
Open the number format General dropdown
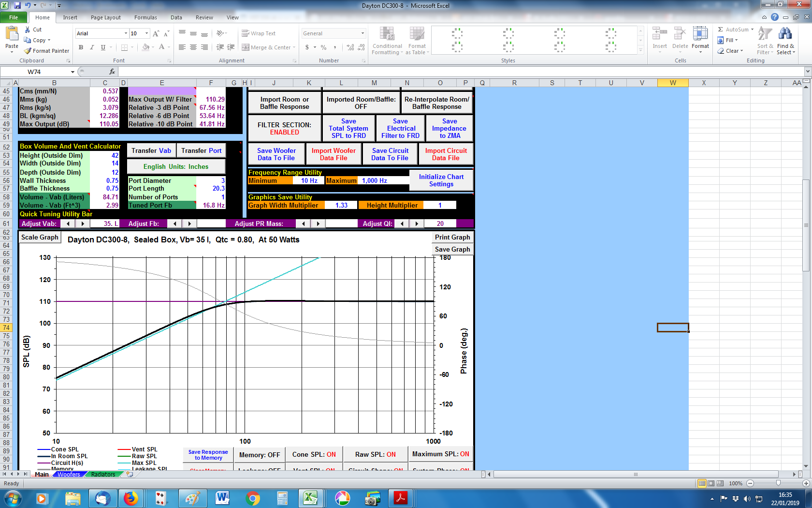coord(362,33)
